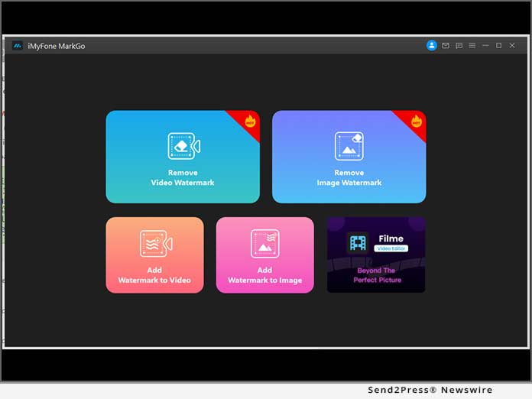The width and height of the screenshot is (532, 399).
Task: Click the iMyFone MarkGo logo icon
Action: [17, 46]
